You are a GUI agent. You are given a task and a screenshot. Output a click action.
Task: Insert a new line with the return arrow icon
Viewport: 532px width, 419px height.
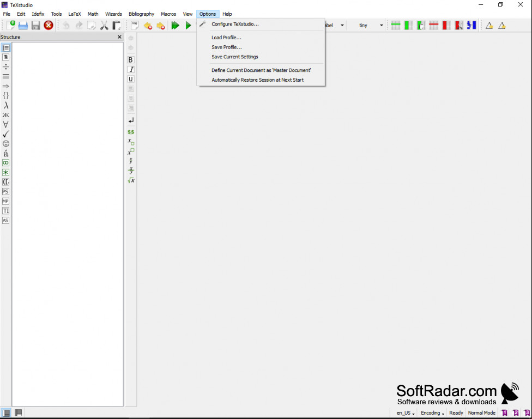[131, 120]
